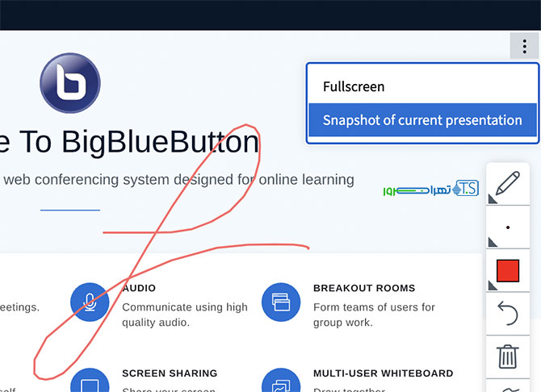The width and height of the screenshot is (541, 392).
Task: Expand thickness submenu corner triangle
Action: click(x=493, y=242)
